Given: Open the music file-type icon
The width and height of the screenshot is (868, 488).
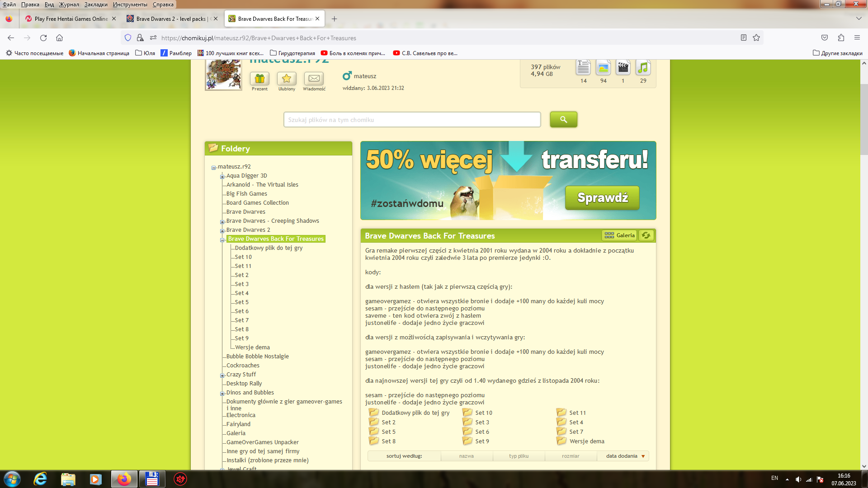Looking at the screenshot, I should click(x=643, y=68).
